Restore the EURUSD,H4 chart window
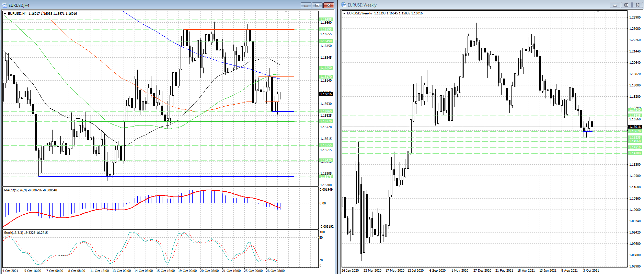 317,5
